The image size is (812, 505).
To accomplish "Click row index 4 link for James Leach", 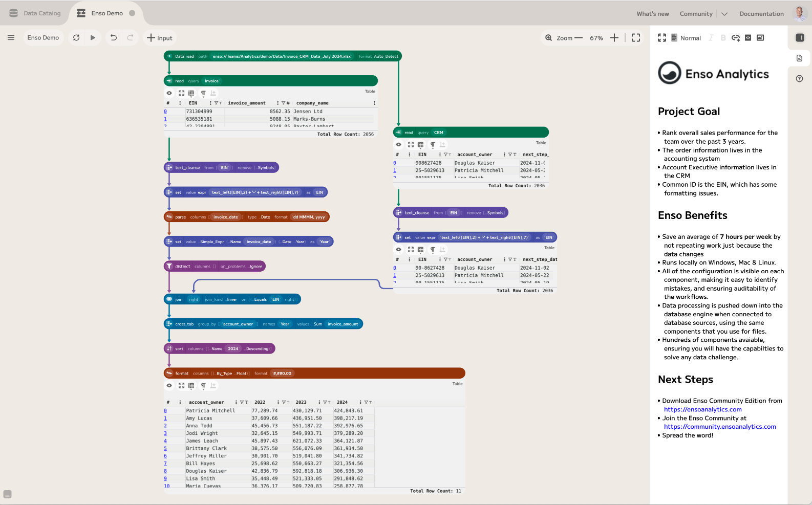I will 165,441.
